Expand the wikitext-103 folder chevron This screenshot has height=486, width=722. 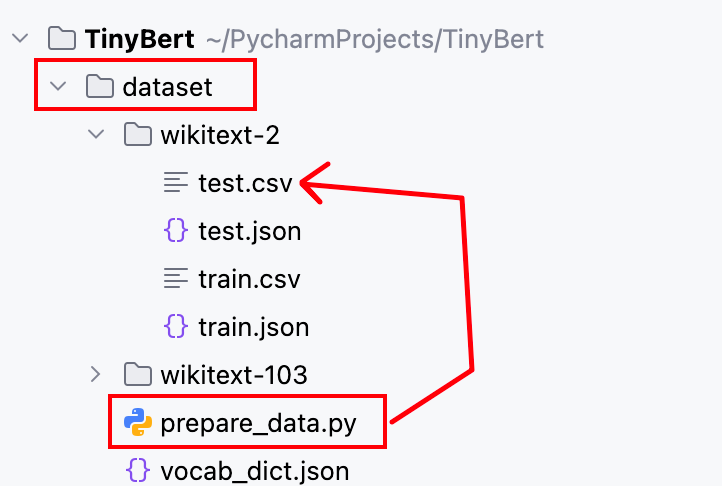[95, 374]
